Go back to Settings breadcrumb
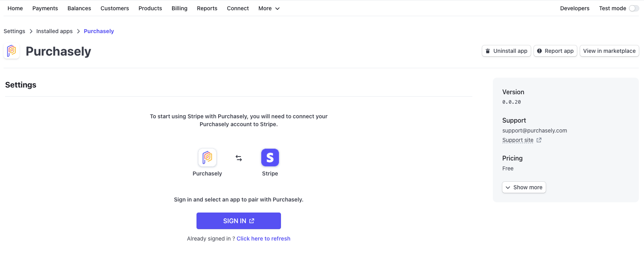Screen dimensions: 644x263 [14, 31]
